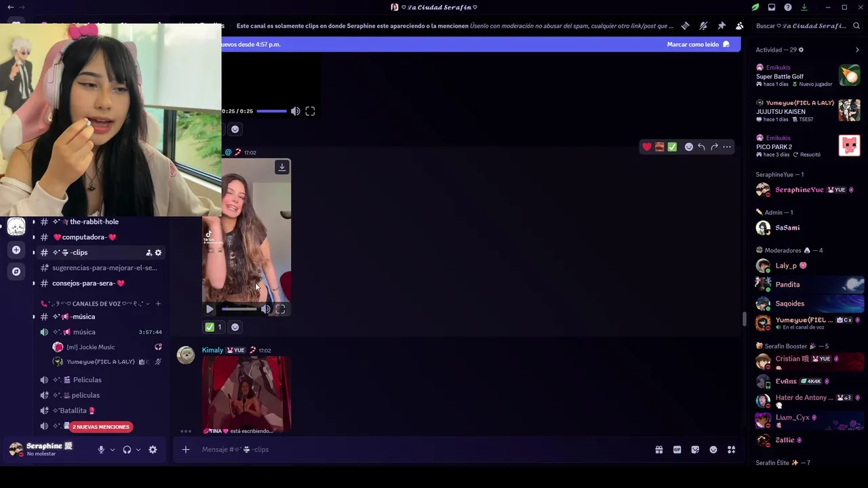Open the attachment plus button
This screenshot has height=488, width=868.
coord(185,449)
